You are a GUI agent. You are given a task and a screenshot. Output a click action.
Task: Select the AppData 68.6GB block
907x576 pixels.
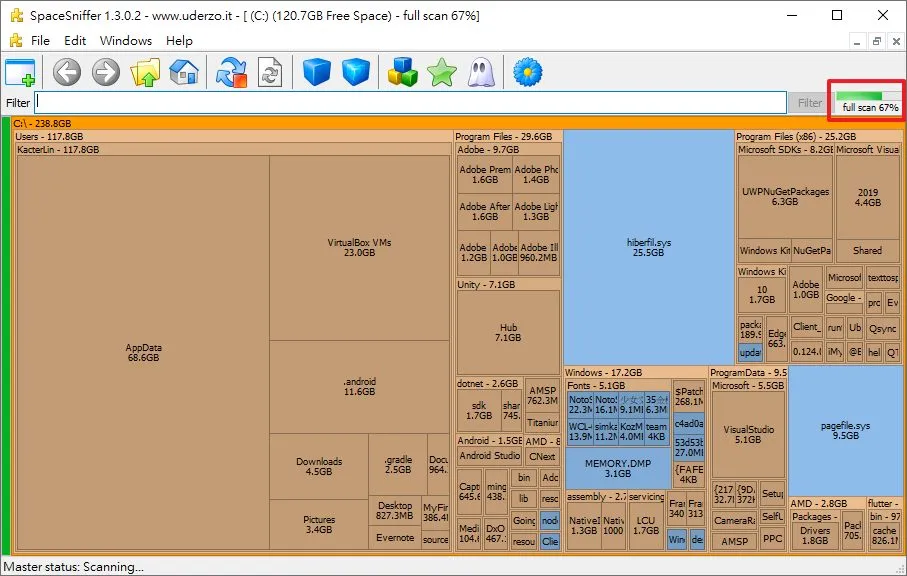(x=143, y=352)
